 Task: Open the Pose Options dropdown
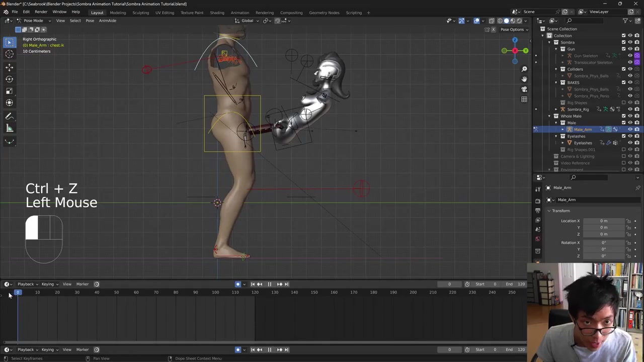click(514, 29)
